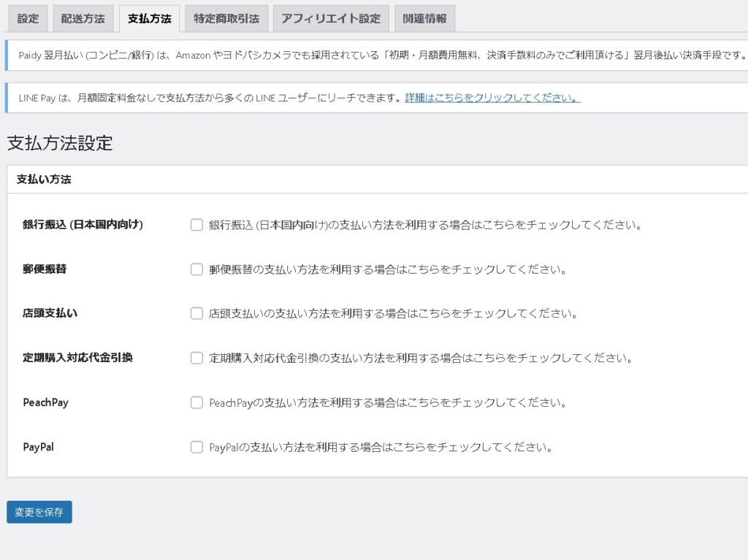Open the 設定 tab
748x560 pixels.
click(x=28, y=19)
